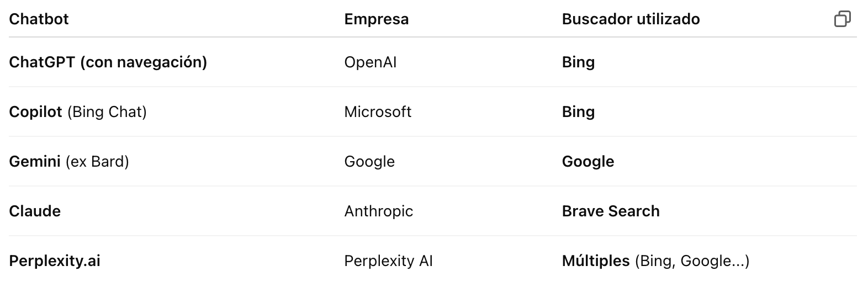The height and width of the screenshot is (287, 868).
Task: Copy the table using the copy icon
Action: pos(842,19)
